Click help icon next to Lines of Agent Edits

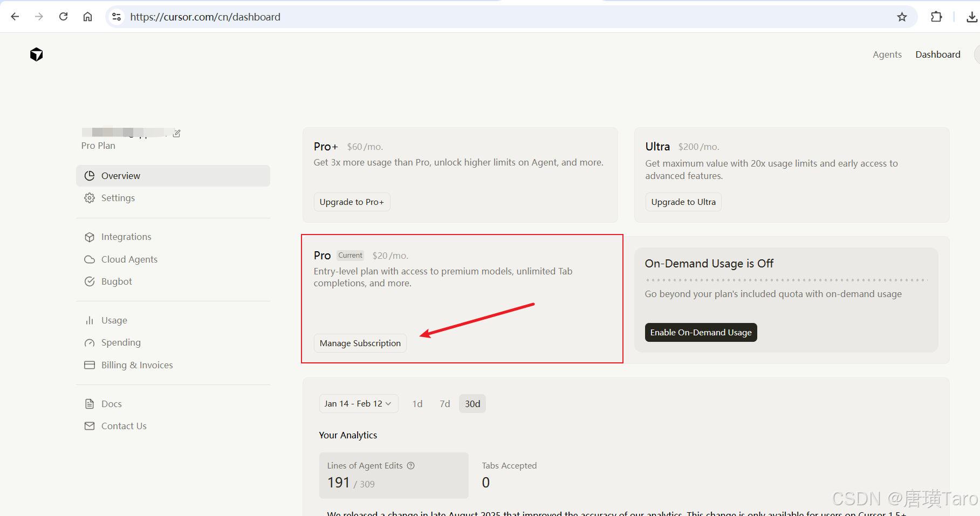pos(411,465)
